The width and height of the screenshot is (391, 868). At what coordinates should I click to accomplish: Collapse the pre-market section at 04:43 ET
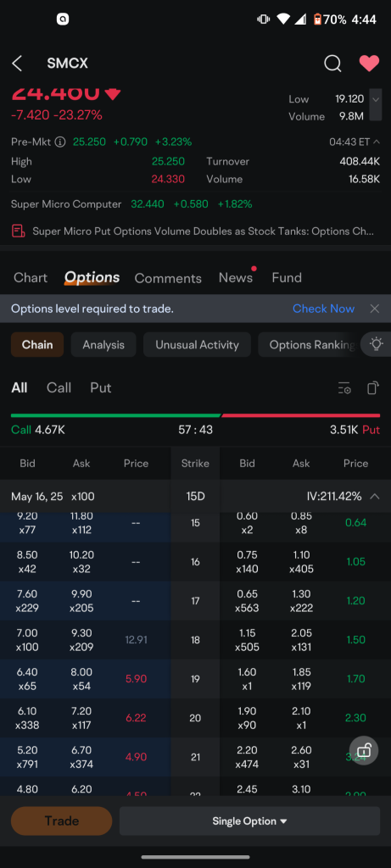coord(377,142)
